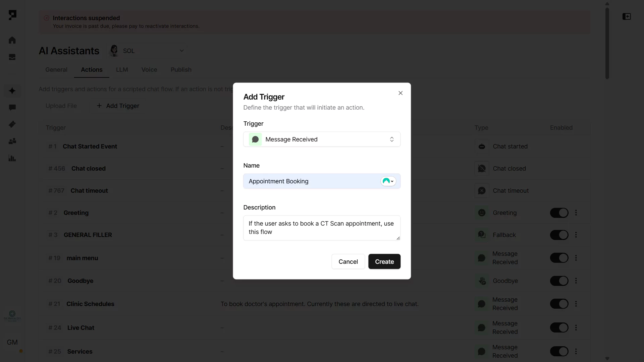
Task: Click the Cancel button
Action: 348,262
